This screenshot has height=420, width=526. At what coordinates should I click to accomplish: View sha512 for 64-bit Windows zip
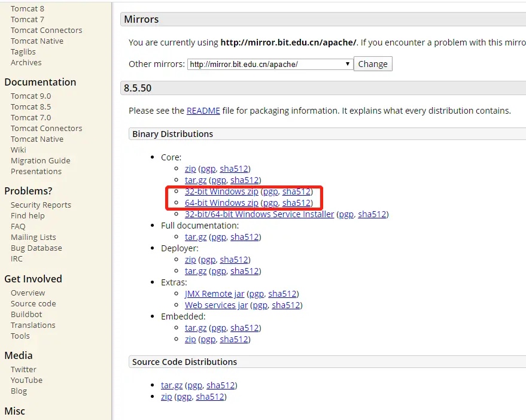(296, 203)
